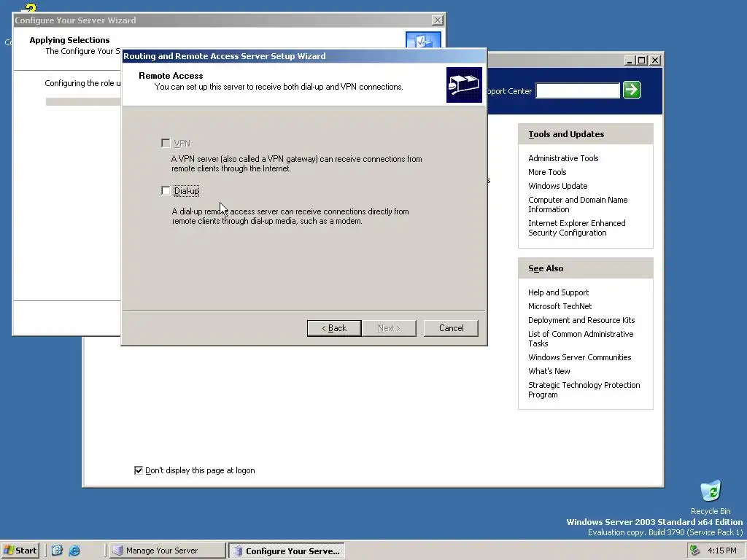The image size is (747, 560).
Task: Click the Configure Your Server wizard header icon
Action: pos(423,39)
